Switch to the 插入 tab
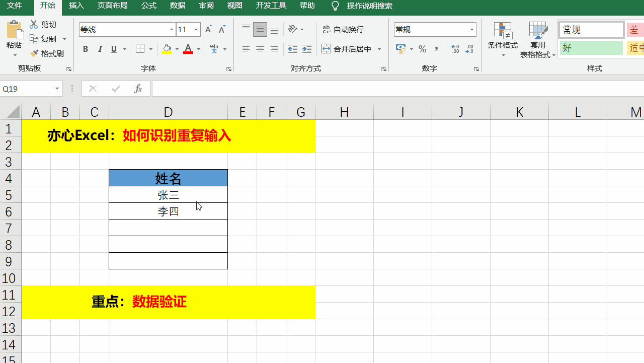Viewport: 644px width, 363px height. click(x=76, y=6)
